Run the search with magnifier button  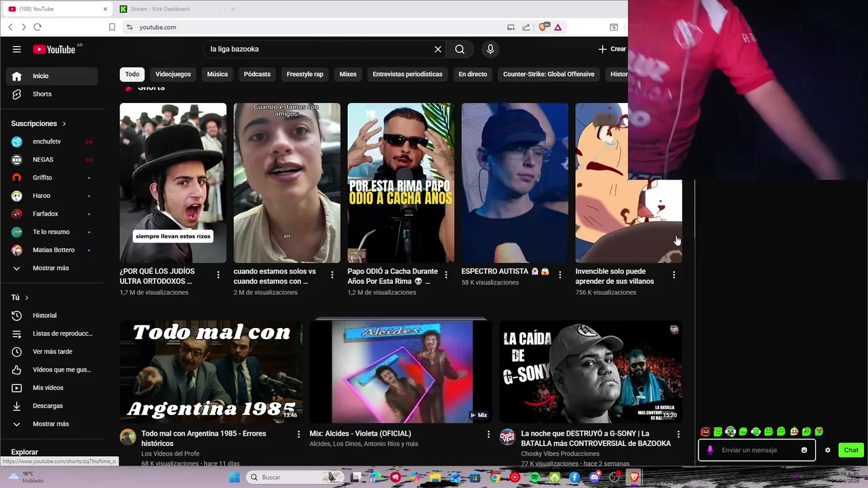460,49
